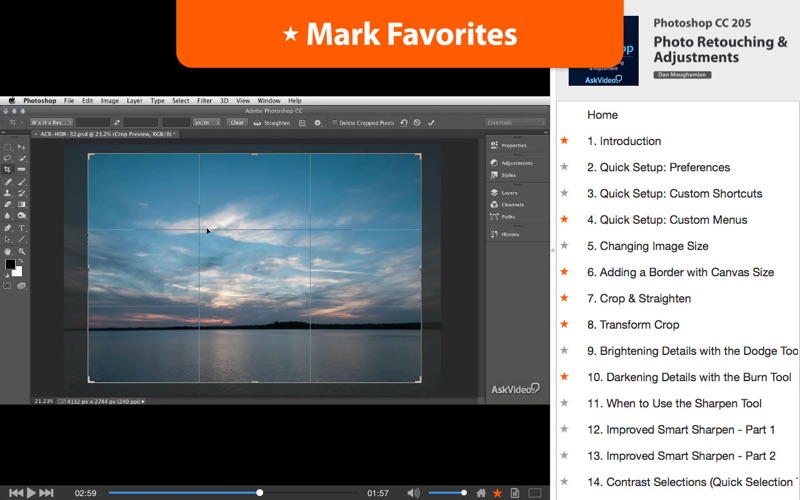Open the Image menu

click(109, 101)
